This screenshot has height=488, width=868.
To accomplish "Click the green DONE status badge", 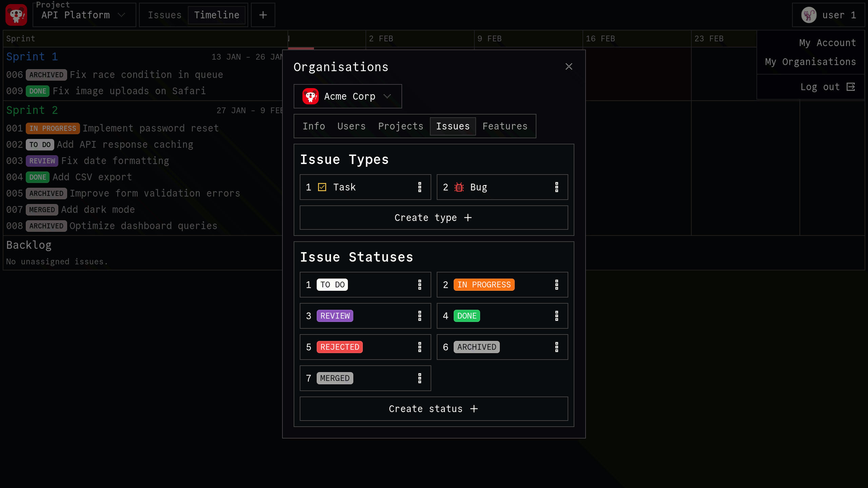I will tap(467, 316).
